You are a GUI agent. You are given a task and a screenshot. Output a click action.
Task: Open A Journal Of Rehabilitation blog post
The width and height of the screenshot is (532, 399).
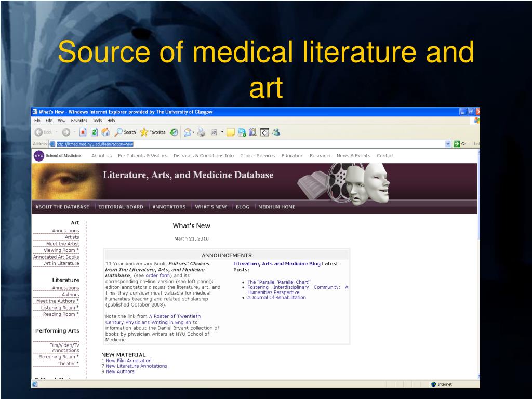click(276, 297)
